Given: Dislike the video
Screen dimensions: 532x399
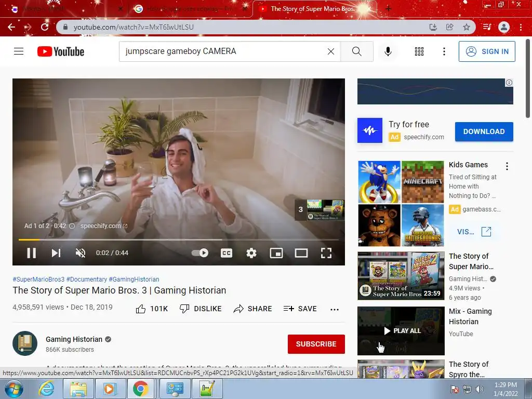Looking at the screenshot, I should point(201,309).
